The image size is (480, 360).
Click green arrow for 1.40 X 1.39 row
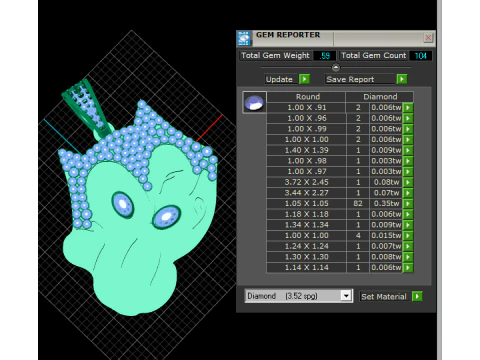click(408, 150)
